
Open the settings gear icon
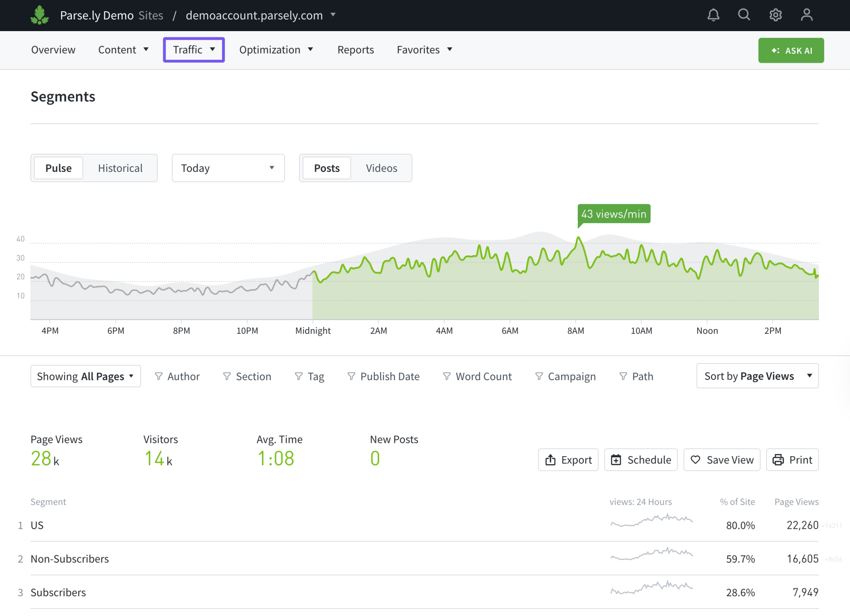click(775, 15)
